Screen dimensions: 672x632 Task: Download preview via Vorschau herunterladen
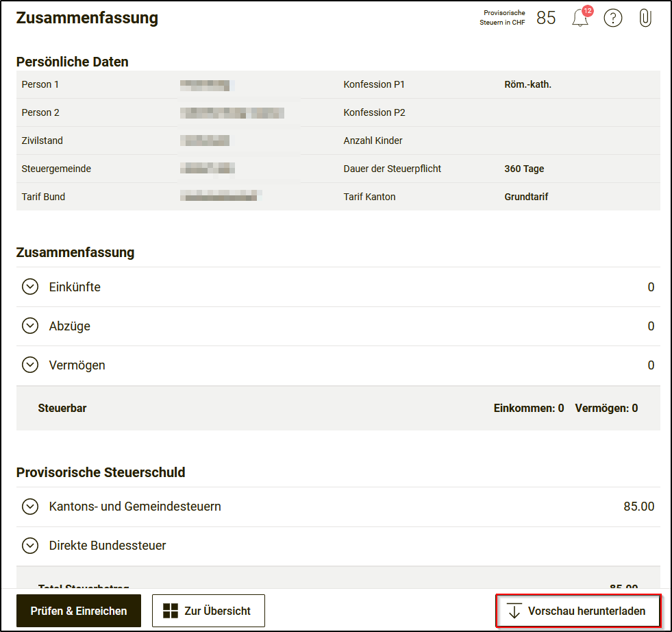pyautogui.click(x=578, y=611)
